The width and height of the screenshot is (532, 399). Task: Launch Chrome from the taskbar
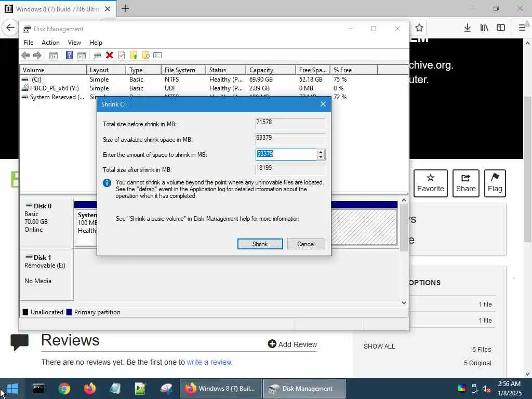(x=64, y=389)
